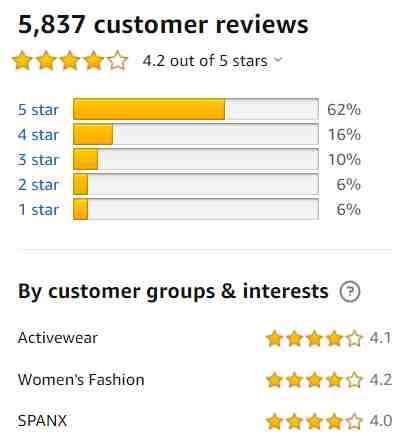The image size is (409, 441).
Task: Select the Activewear customer group
Action: (x=58, y=338)
